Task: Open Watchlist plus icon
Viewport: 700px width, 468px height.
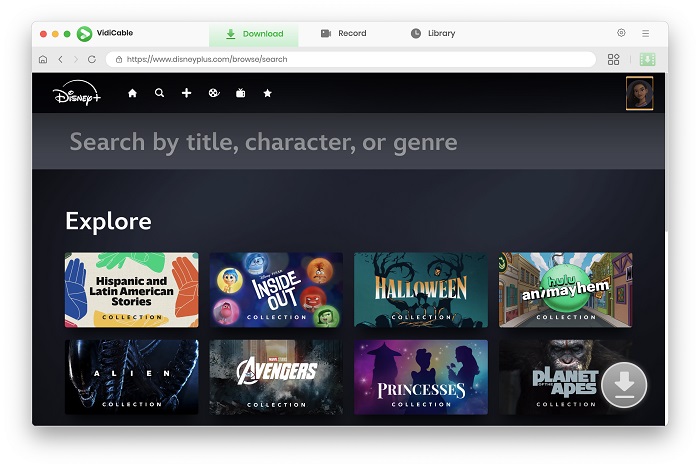Action: pyautogui.click(x=187, y=93)
